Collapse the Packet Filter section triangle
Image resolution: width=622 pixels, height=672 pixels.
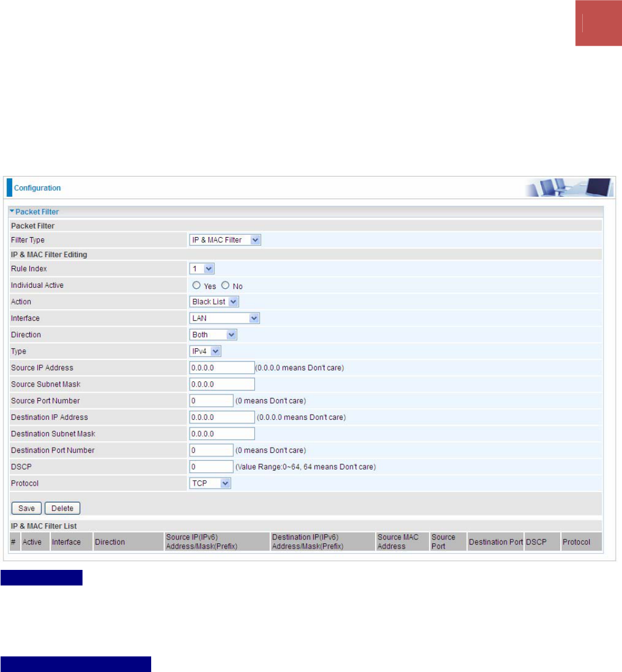(x=12, y=211)
